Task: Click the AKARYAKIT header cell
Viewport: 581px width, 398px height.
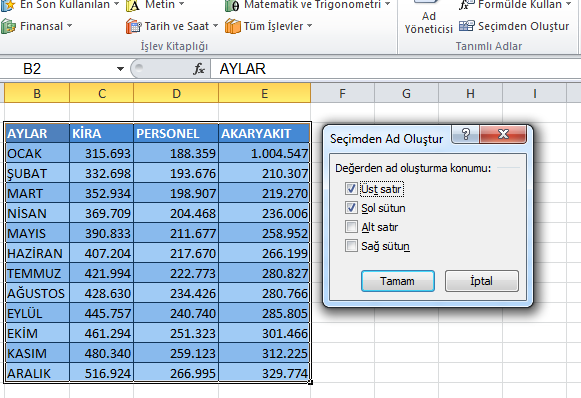Action: (265, 133)
